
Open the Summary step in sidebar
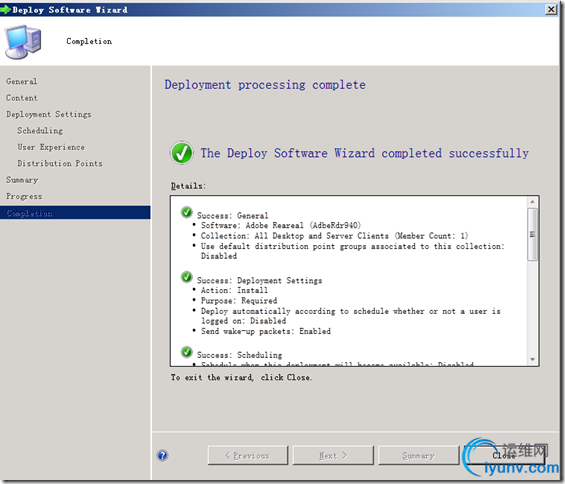tap(22, 180)
